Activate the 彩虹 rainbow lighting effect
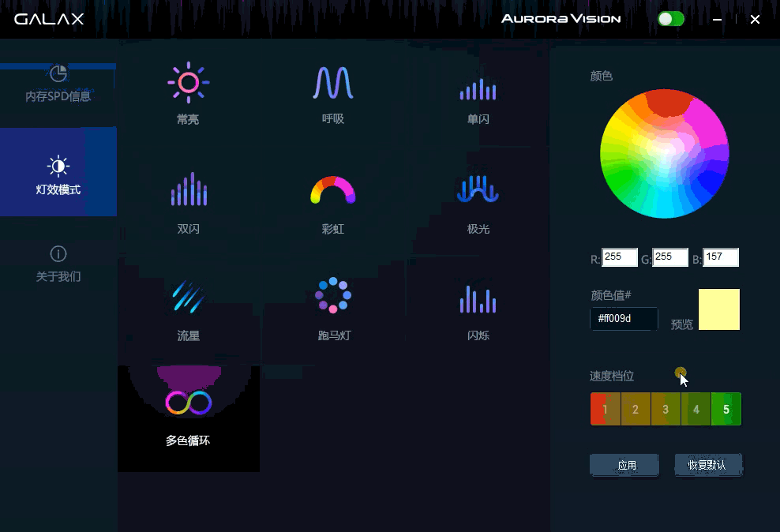 pos(332,191)
